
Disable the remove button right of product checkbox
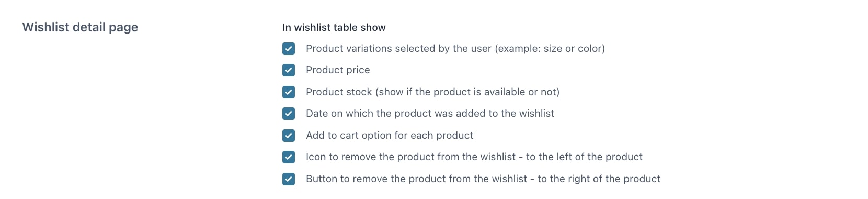tap(289, 179)
